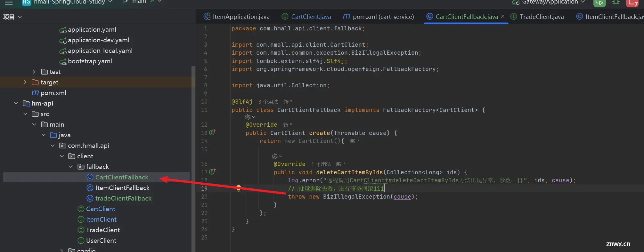Collapse the hm-api module
Viewport: 644px width, 252px height.
pyautogui.click(x=16, y=103)
